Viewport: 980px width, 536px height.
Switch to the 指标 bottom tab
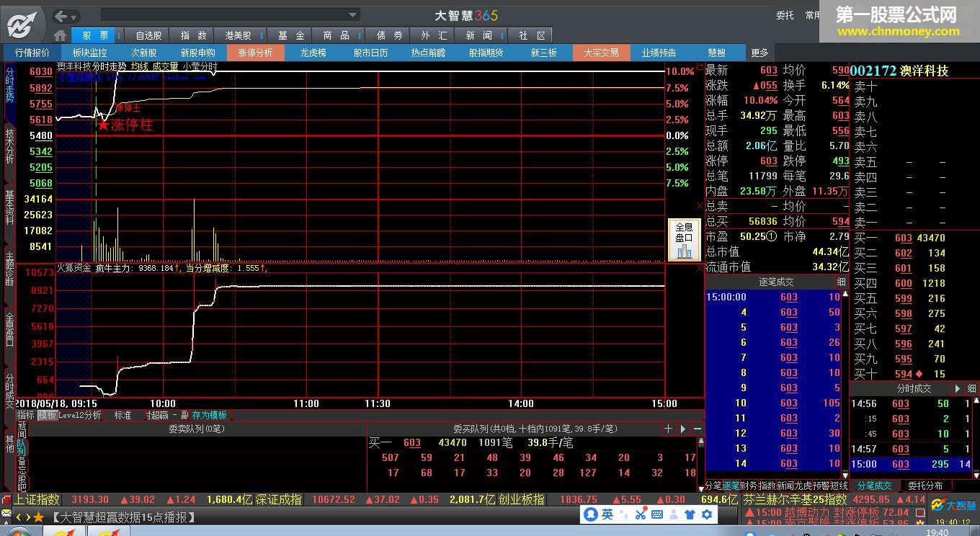(x=25, y=416)
